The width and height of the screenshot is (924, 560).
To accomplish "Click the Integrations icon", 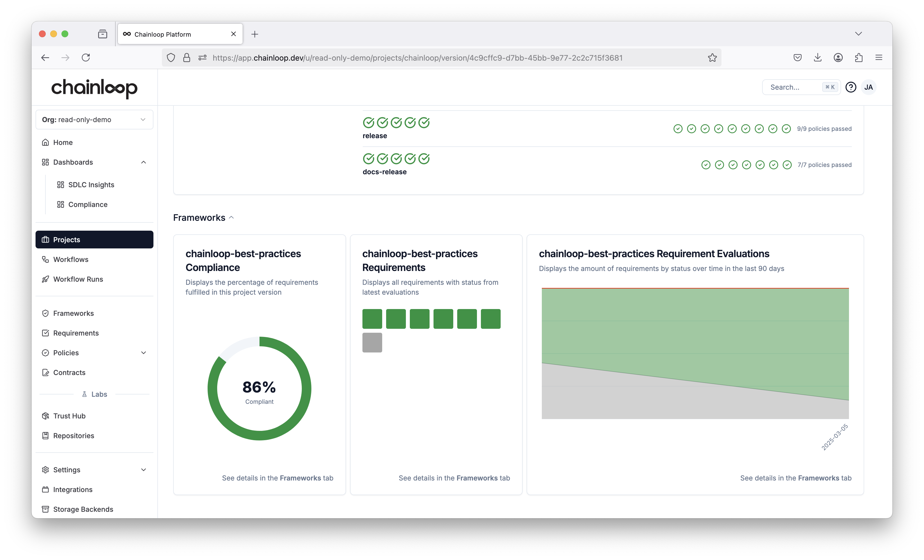I will coord(45,490).
